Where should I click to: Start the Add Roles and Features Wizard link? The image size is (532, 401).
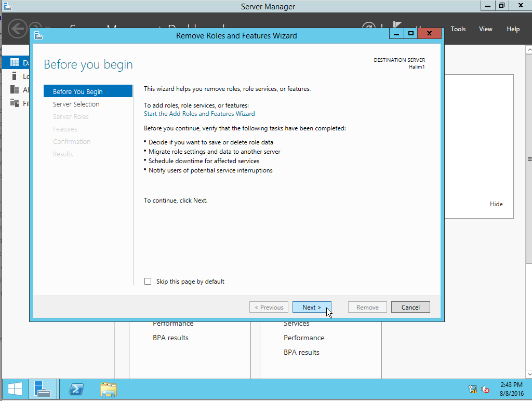tap(199, 113)
